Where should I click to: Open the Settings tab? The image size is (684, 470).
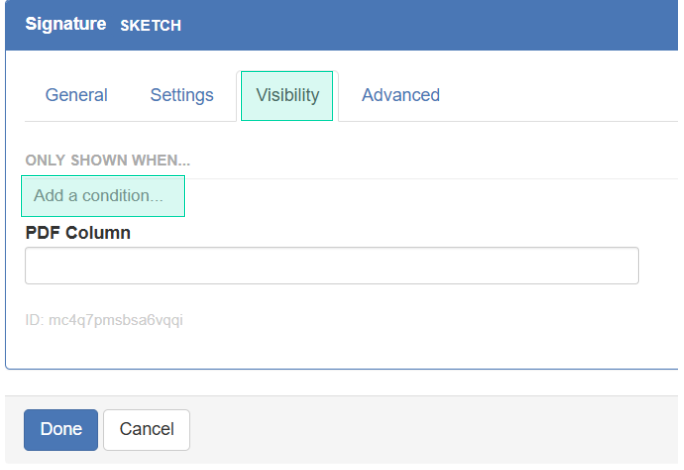pos(181,95)
